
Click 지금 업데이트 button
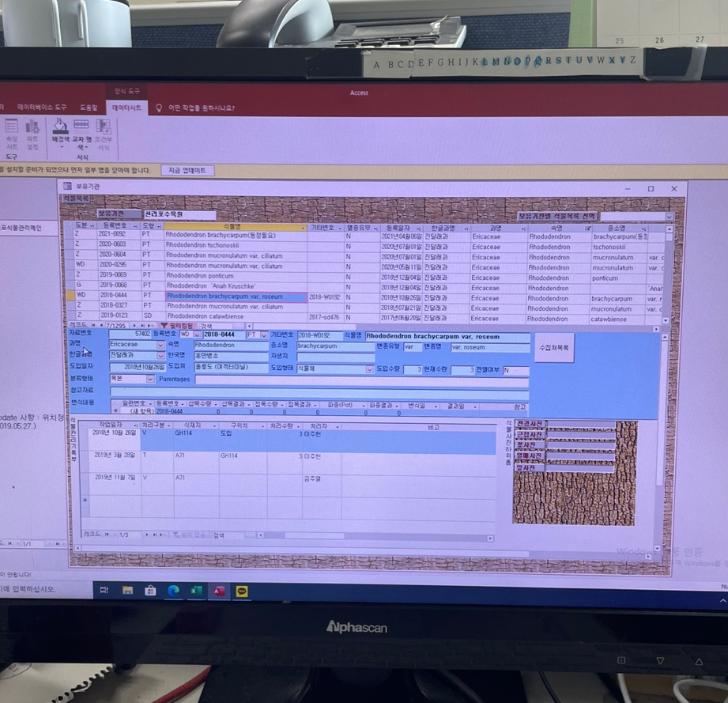(x=187, y=170)
